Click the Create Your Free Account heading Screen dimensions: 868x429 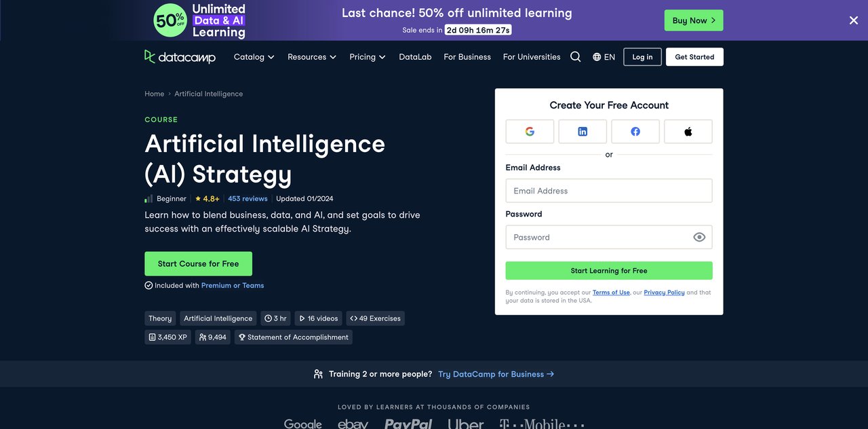609,105
